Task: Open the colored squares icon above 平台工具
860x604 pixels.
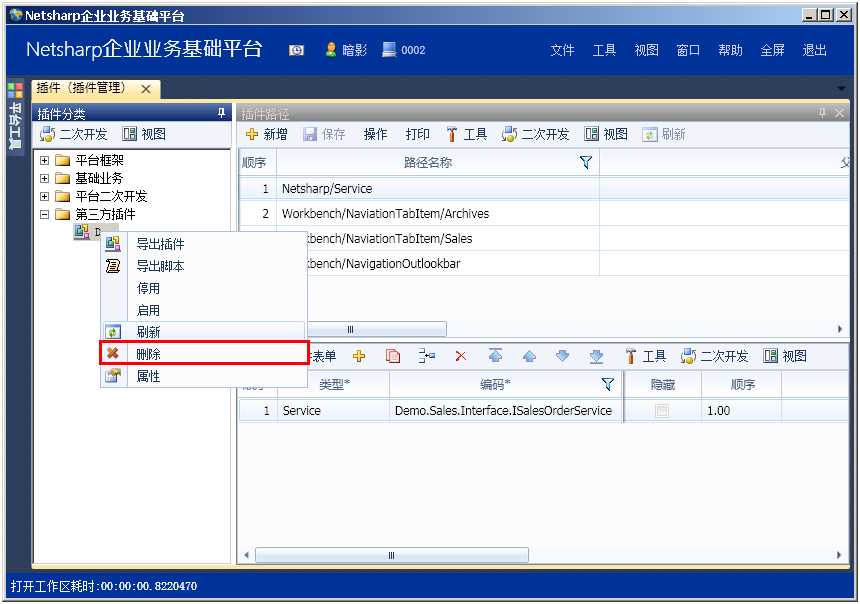Action: [15, 90]
